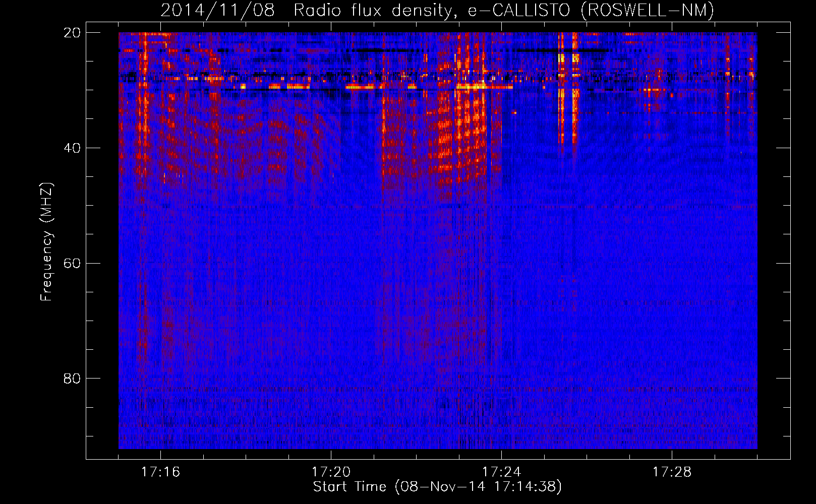Click the '80' frequency tick label
This screenshot has width=816, height=504.
tap(72, 379)
